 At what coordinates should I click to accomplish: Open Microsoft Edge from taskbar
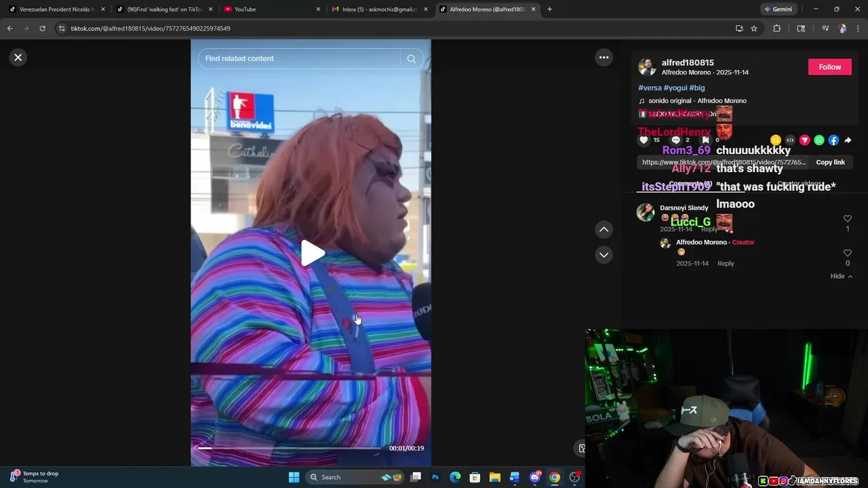pos(455,477)
